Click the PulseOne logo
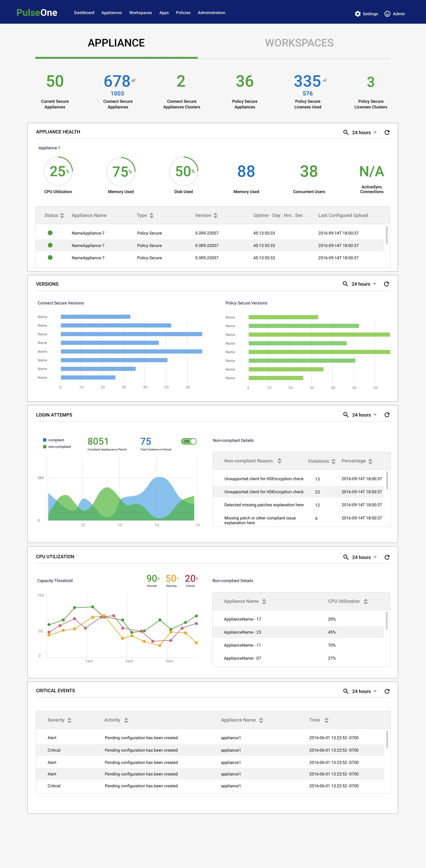The height and width of the screenshot is (868, 426). 37,13
